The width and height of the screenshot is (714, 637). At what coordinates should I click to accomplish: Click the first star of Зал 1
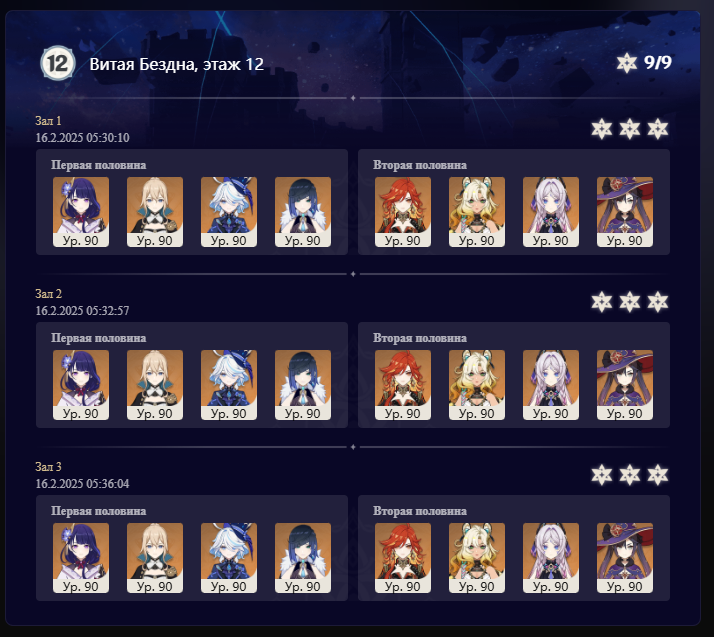pos(602,129)
